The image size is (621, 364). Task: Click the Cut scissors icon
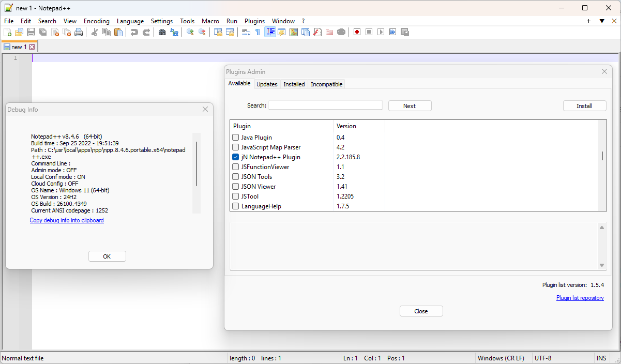point(95,32)
